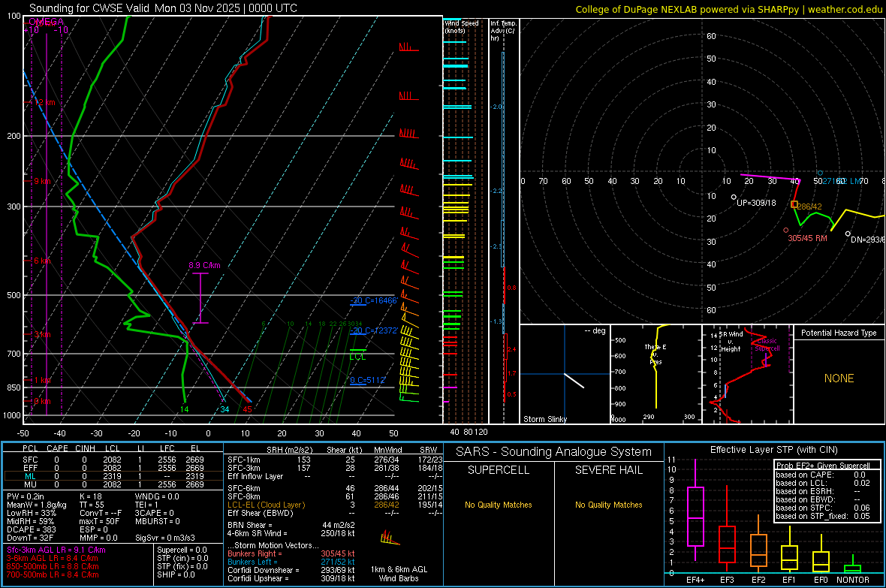Select the EFF parcel row

pos(113,468)
